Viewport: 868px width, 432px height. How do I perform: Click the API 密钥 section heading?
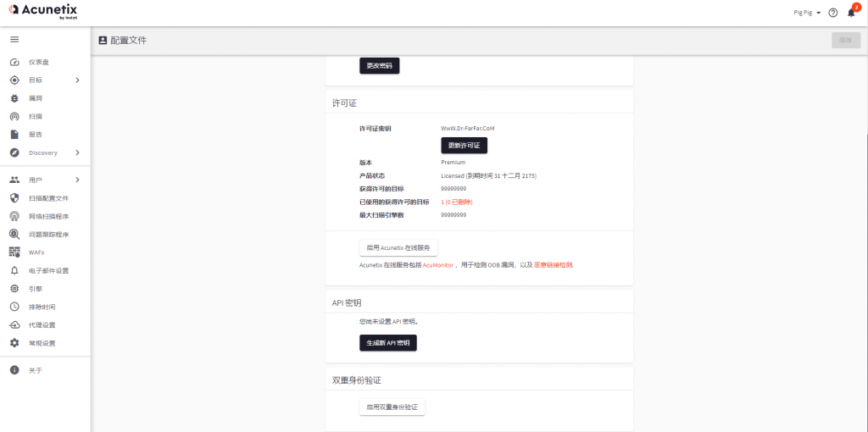click(x=348, y=303)
